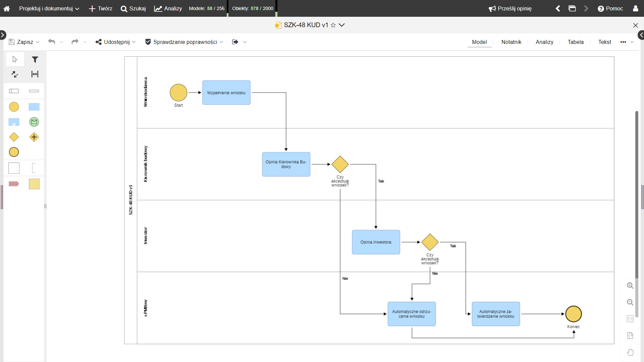Toggle the right side panel arrow

pos(641,35)
